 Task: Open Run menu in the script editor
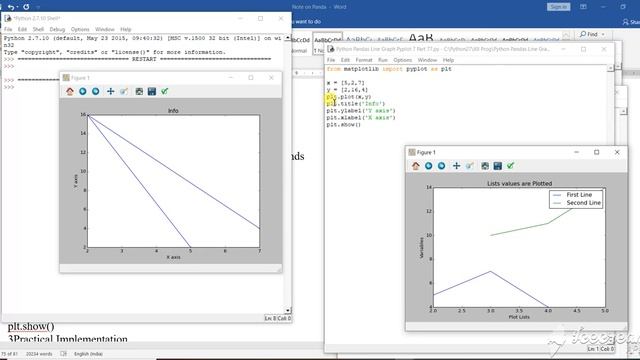pyautogui.click(x=383, y=60)
